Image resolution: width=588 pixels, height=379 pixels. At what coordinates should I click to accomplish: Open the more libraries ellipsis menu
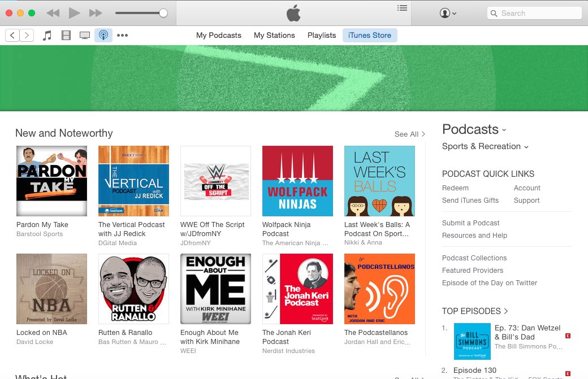click(x=122, y=35)
